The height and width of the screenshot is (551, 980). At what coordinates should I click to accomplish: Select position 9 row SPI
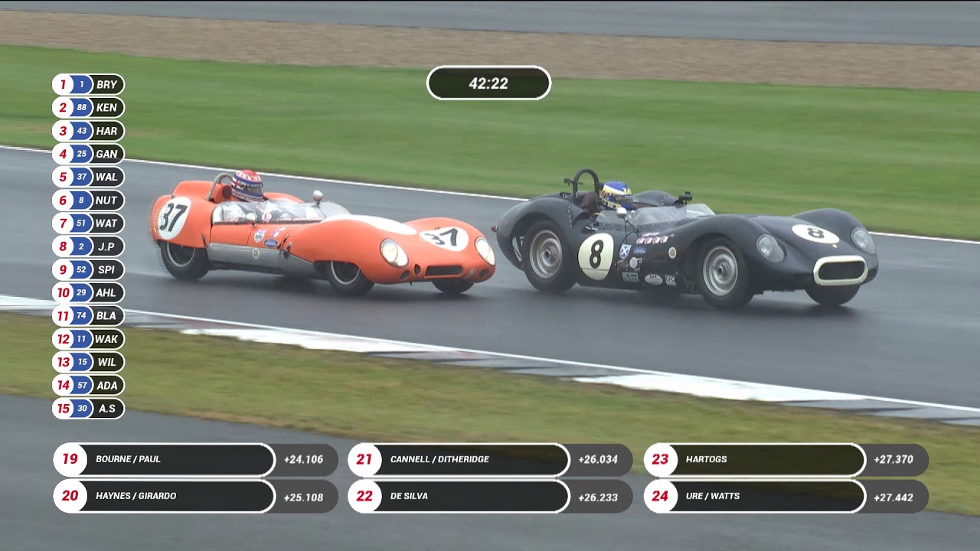88,269
